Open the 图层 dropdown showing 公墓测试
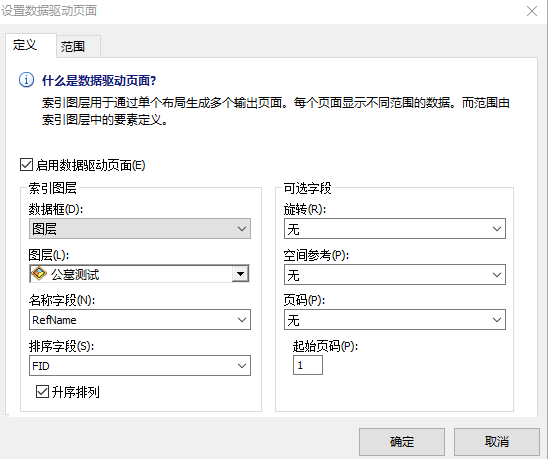 coord(140,274)
